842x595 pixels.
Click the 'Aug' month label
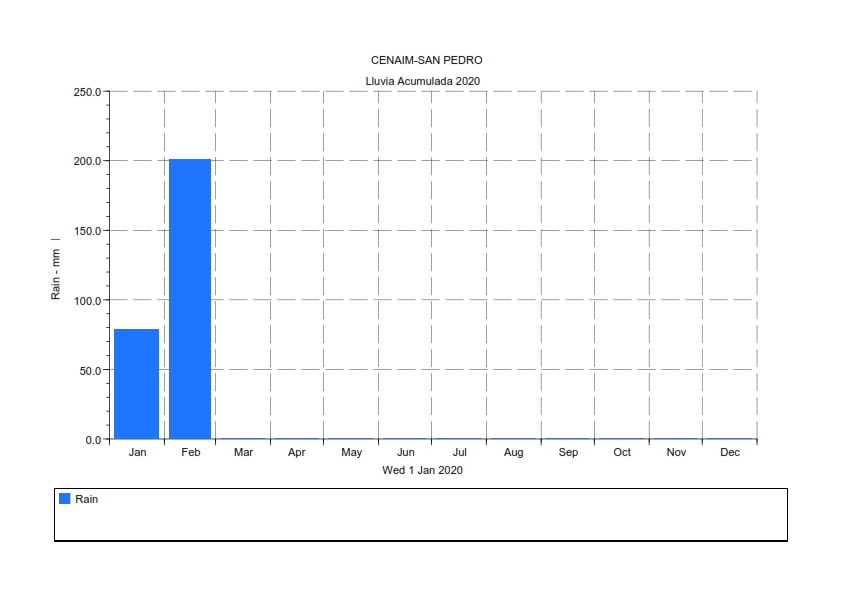pyautogui.click(x=513, y=453)
